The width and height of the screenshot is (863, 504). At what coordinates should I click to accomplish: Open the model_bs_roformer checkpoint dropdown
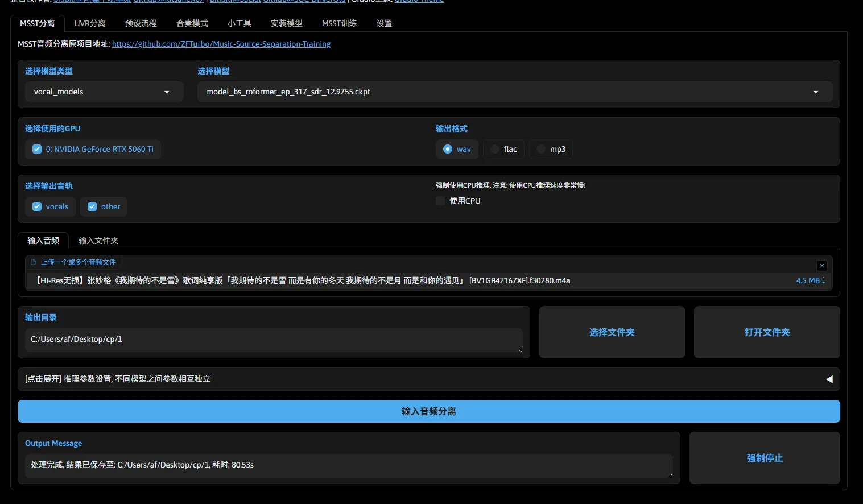point(514,92)
